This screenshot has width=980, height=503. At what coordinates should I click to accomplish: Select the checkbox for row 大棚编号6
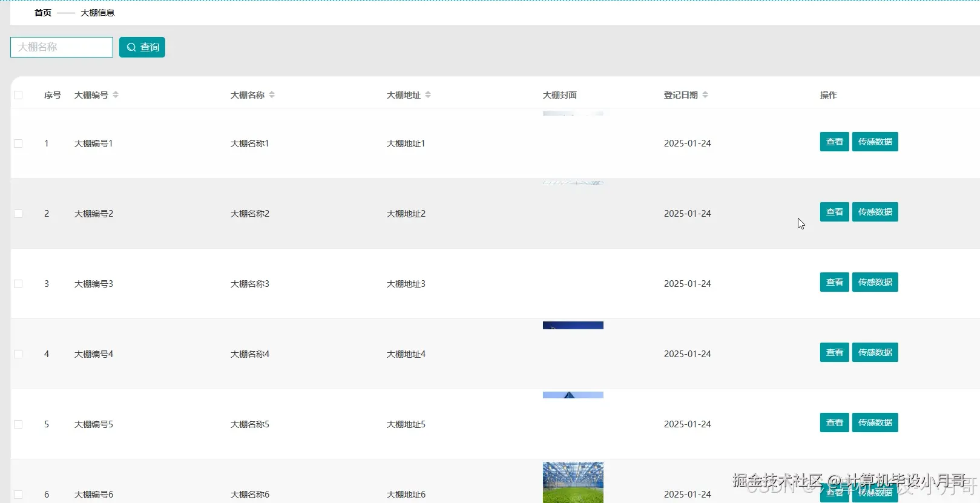tap(18, 495)
